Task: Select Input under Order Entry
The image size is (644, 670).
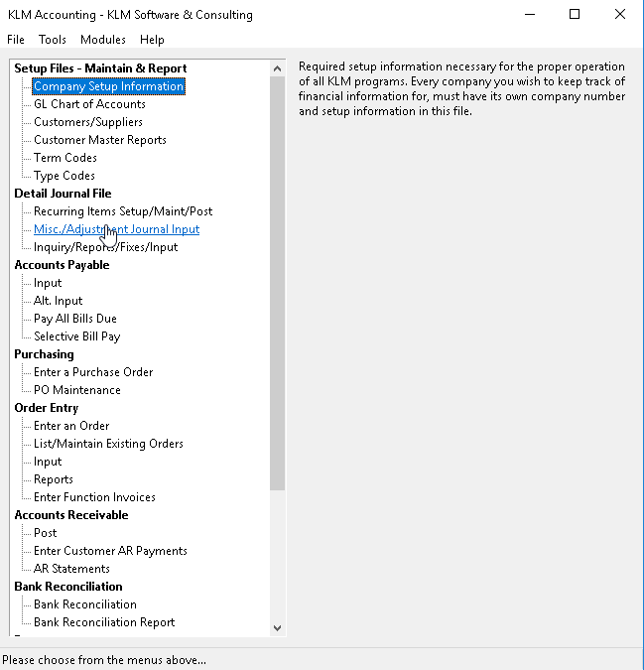Action: pyautogui.click(x=48, y=462)
